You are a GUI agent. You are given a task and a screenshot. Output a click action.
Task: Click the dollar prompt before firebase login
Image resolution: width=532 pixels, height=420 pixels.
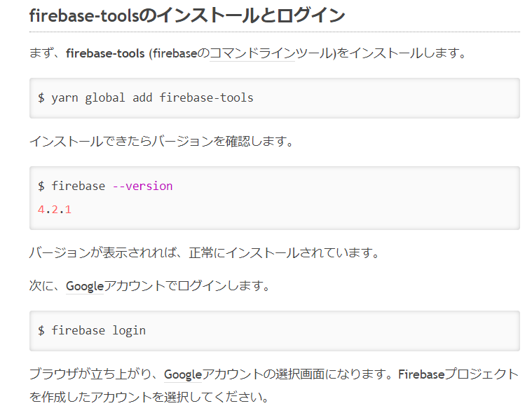click(x=41, y=331)
